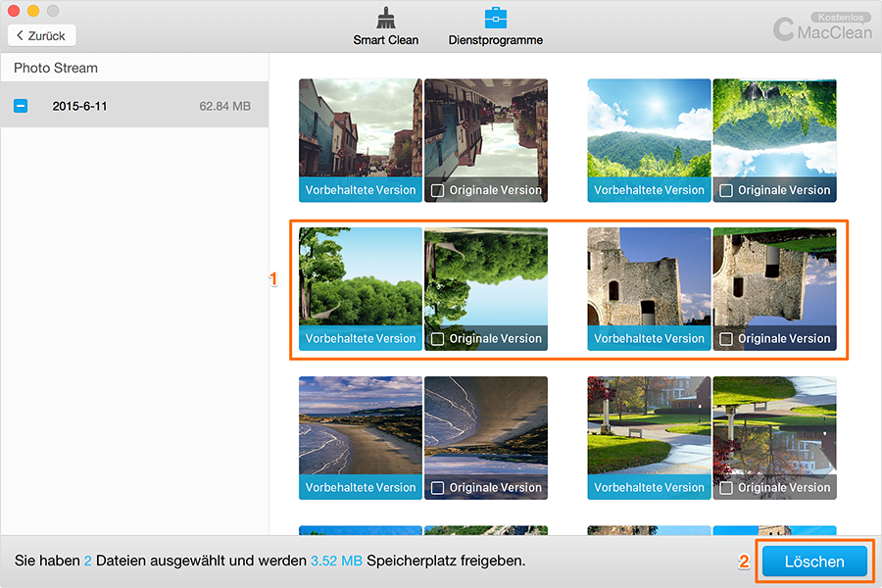Select the 2015-6-11 row in Photo Stream
This screenshot has height=588, width=882.
(x=134, y=106)
